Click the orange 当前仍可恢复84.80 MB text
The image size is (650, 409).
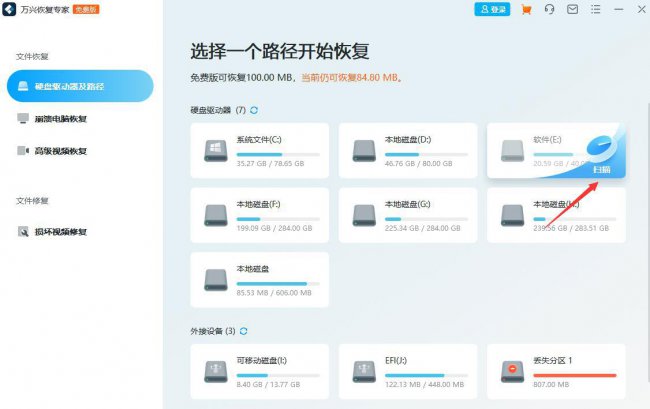tap(352, 77)
